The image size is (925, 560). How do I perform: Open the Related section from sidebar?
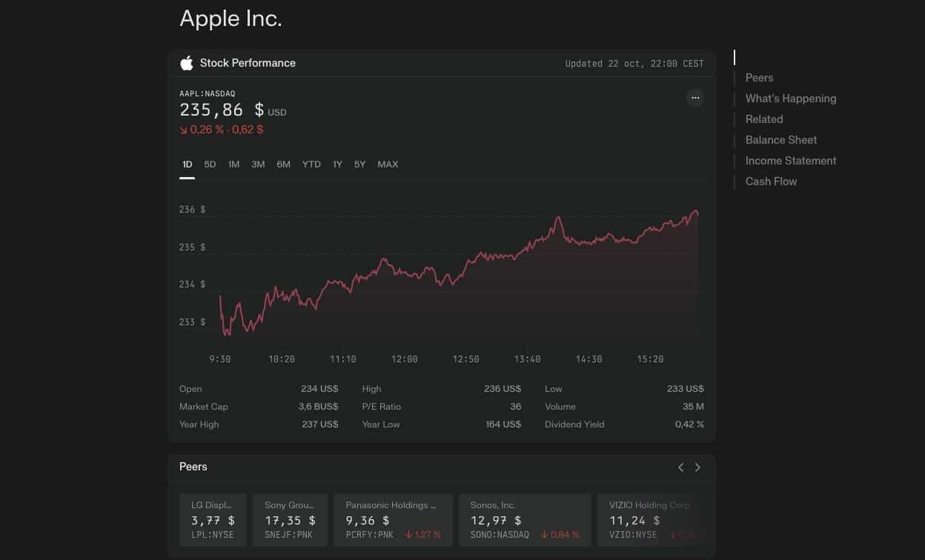point(763,119)
